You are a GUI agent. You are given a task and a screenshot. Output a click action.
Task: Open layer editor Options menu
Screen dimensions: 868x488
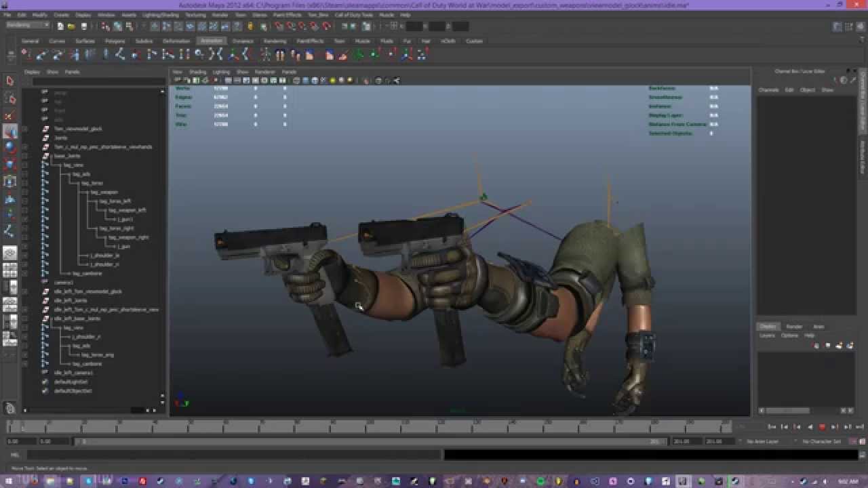point(789,335)
